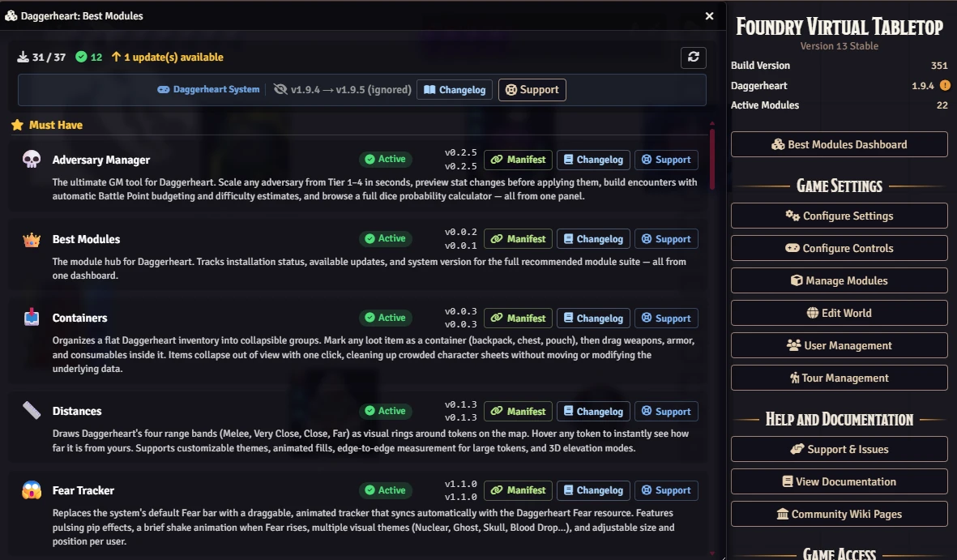Open the Best Modules Dashboard
957x560 pixels.
[x=840, y=145]
